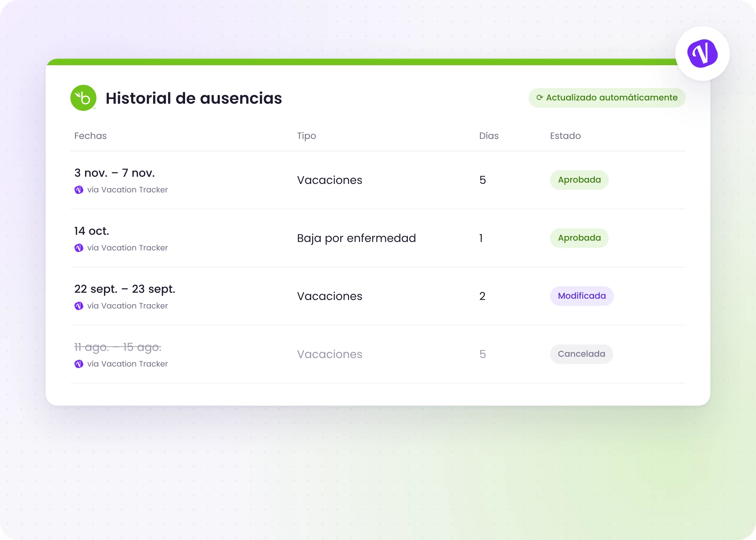Click the BambooHR green logo icon
The height and width of the screenshot is (540, 756).
[83, 98]
